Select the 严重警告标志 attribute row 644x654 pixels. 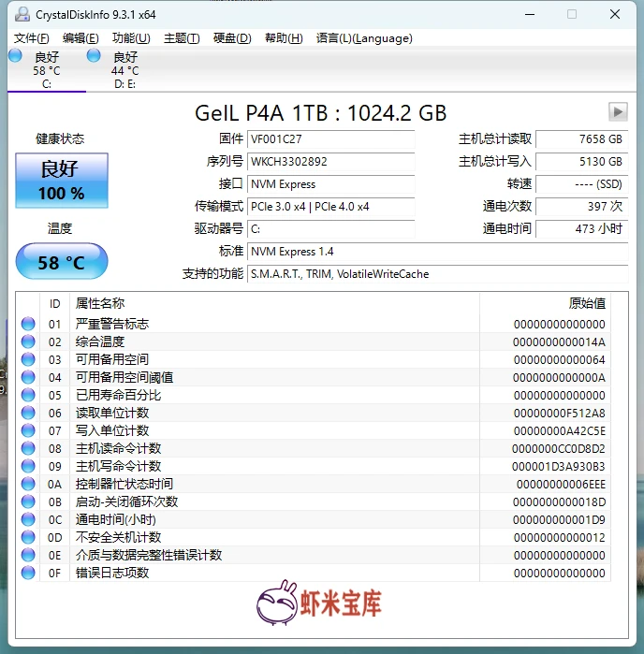pyautogui.click(x=314, y=324)
